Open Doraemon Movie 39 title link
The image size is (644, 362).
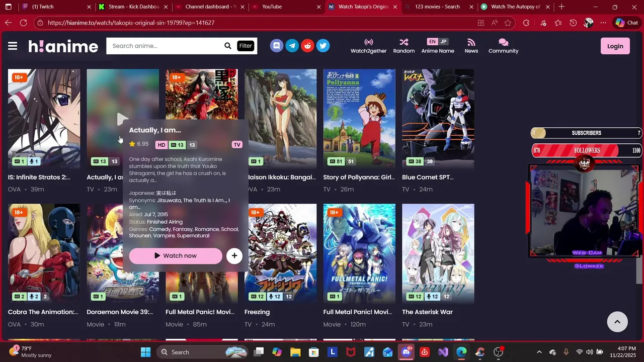pos(120,312)
